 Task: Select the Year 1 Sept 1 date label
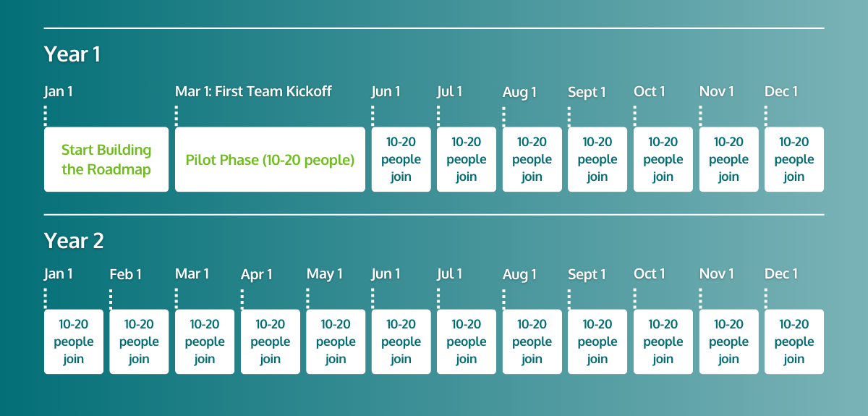coord(587,92)
